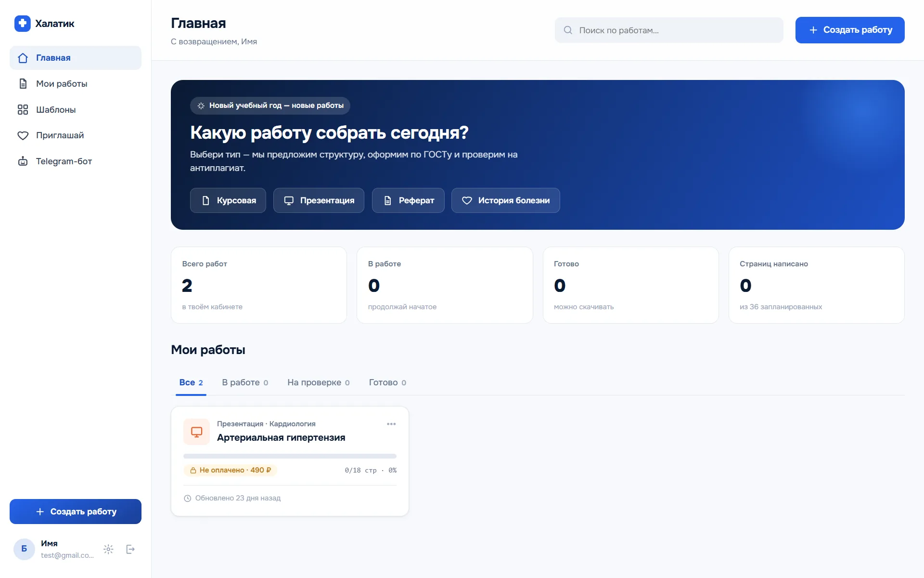924x578 pixels.
Task: Click the heart icon on История болезни button
Action: [467, 201]
